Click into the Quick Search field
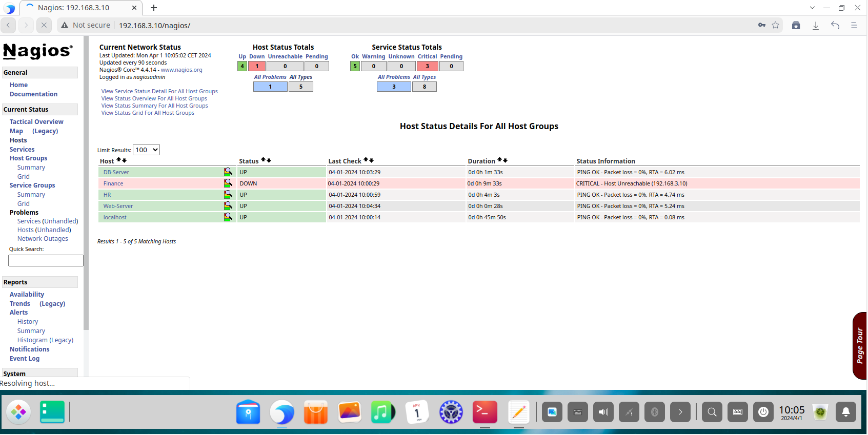Screen dimensions: 868x435 pos(46,261)
